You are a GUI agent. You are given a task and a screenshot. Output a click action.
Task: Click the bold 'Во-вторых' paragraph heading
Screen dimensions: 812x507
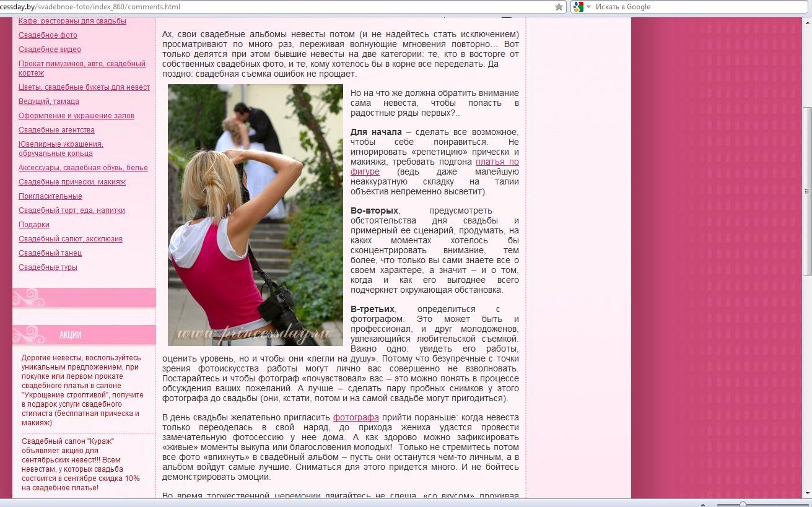click(374, 211)
